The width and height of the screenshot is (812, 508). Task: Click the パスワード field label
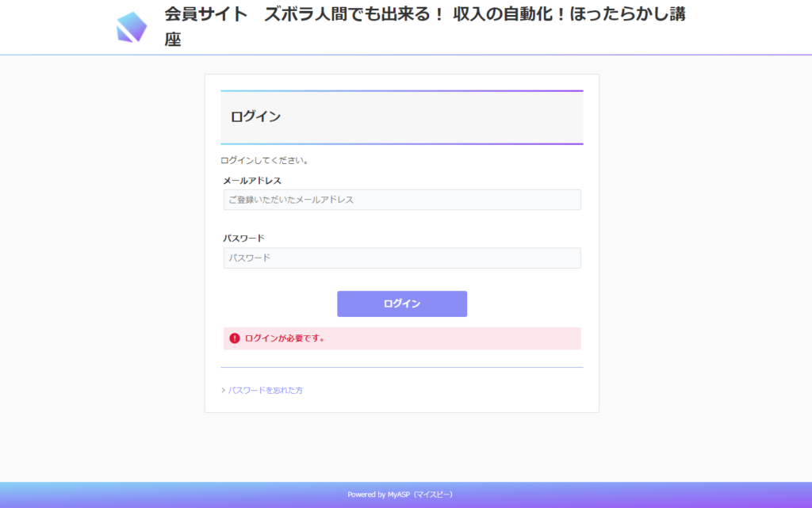244,239
